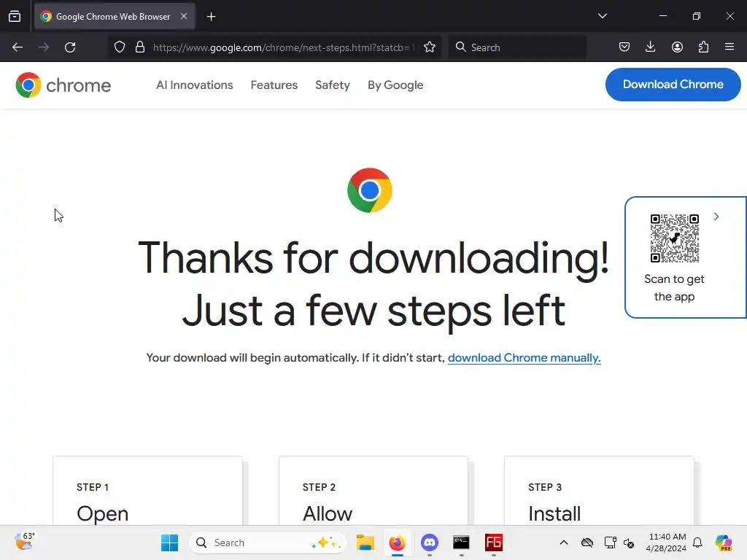Go forward one page

[44, 47]
